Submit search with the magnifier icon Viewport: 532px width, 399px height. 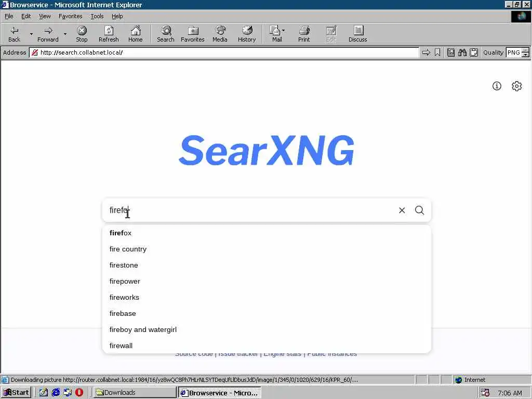pyautogui.click(x=419, y=210)
